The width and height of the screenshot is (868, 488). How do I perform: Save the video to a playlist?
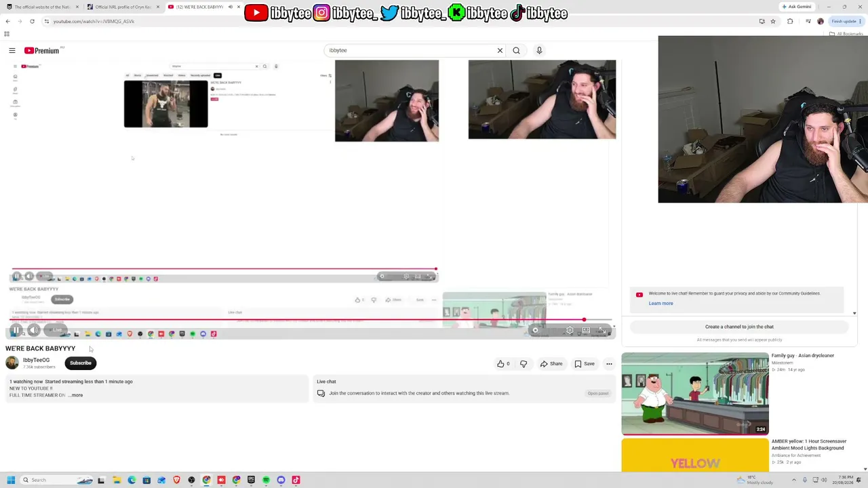pyautogui.click(x=584, y=364)
